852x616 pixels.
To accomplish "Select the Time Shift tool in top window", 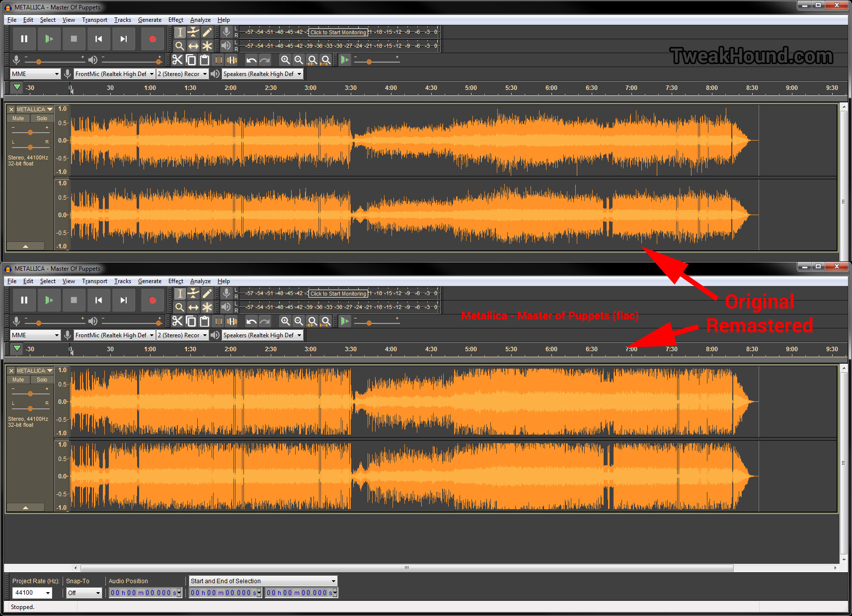I will tap(193, 46).
